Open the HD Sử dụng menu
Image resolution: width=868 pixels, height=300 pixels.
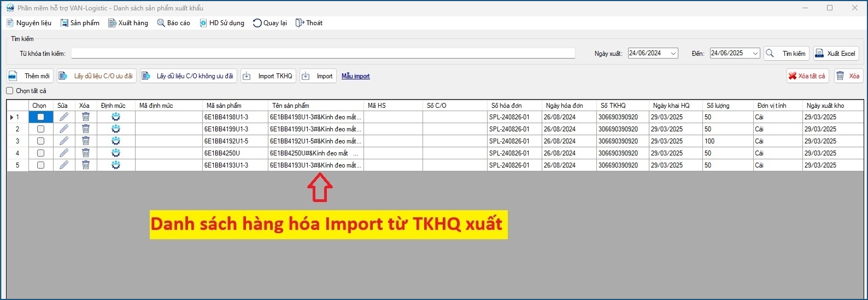pyautogui.click(x=222, y=23)
